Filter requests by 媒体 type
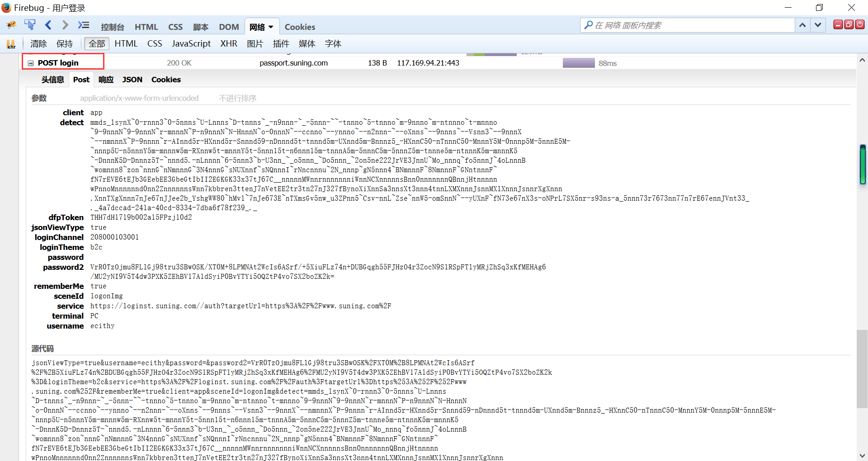Screen dimensions: 868x461 [307, 44]
